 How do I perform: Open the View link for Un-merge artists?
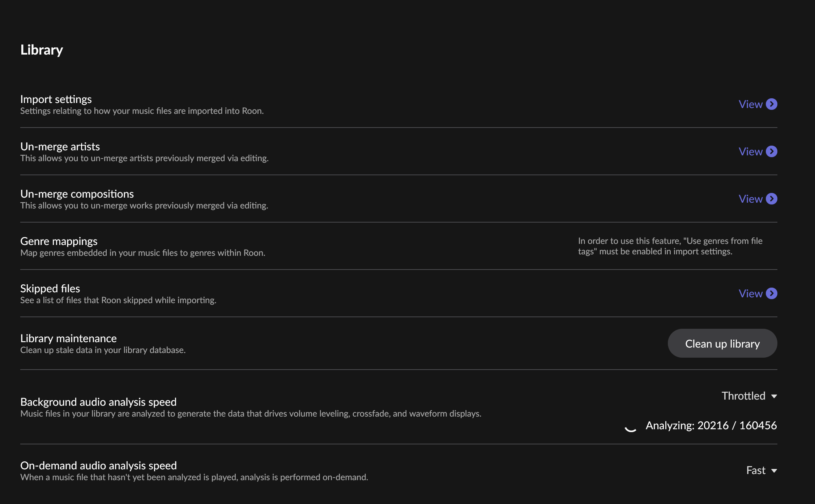pos(750,152)
